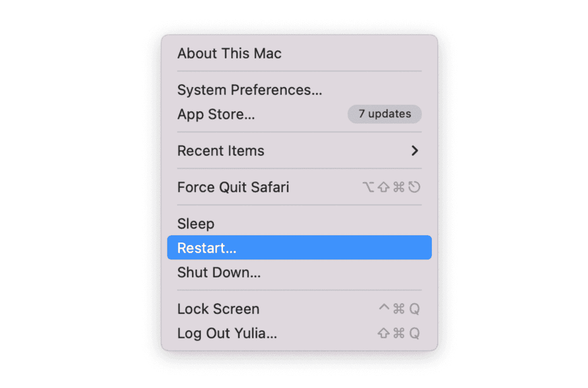This screenshot has width=588, height=388.
Task: Open About This Mac
Action: coord(229,53)
